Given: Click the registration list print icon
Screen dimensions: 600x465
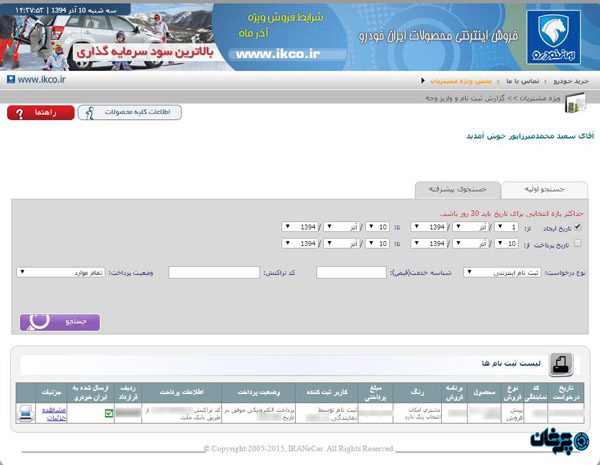Looking at the screenshot, I should (561, 364).
